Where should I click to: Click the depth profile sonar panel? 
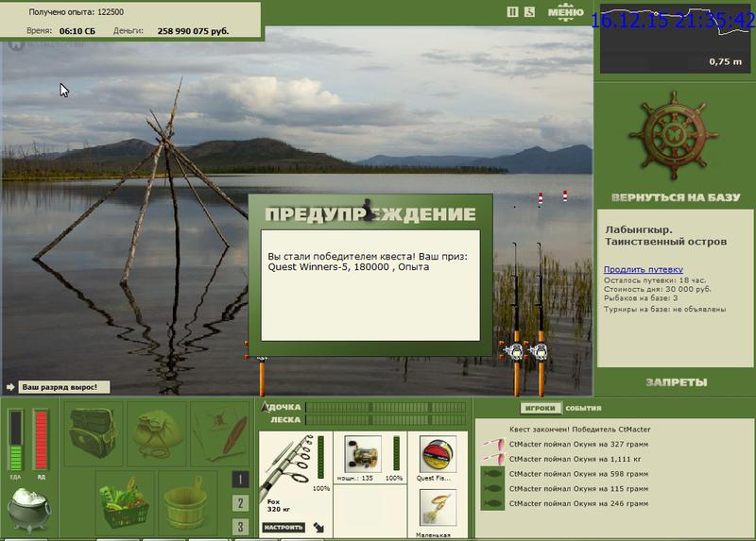coord(675,39)
